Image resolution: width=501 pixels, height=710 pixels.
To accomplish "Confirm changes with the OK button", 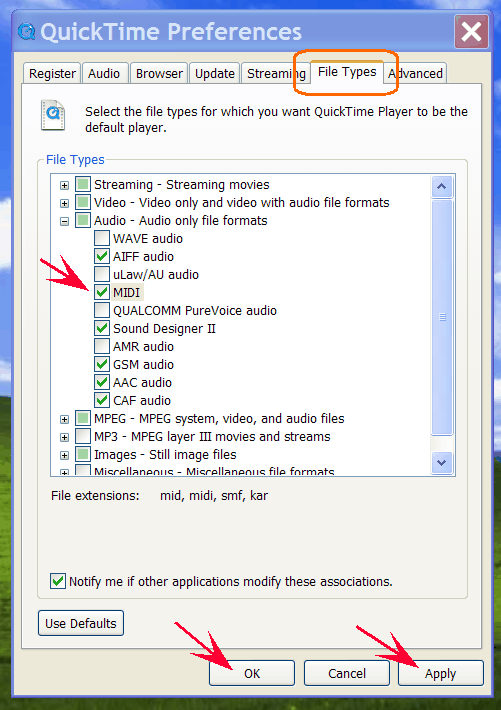I will (252, 673).
